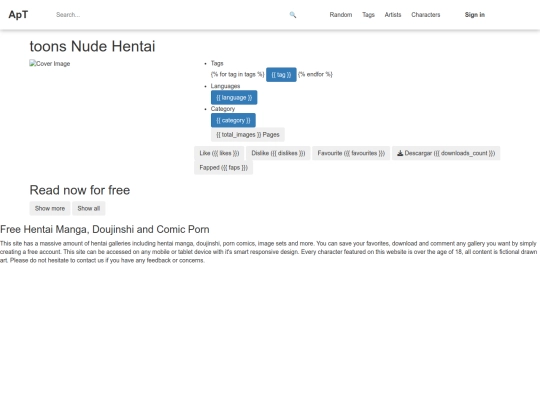Click the 'Read now for free' heading

[80, 190]
